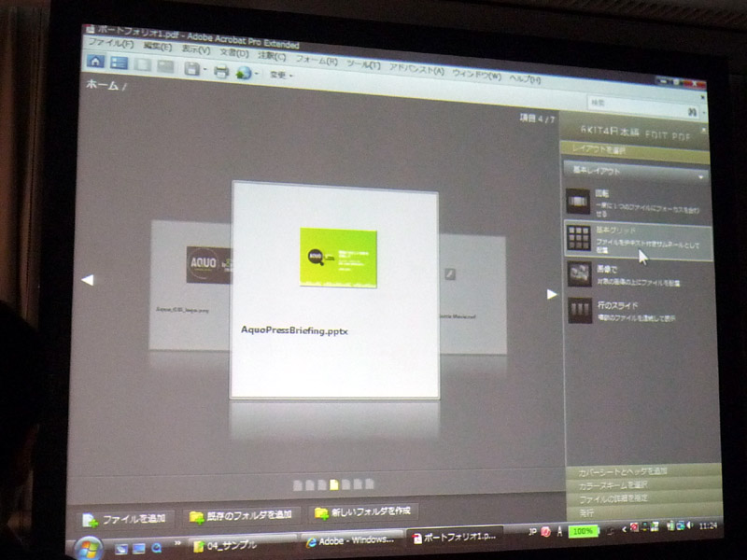
Task: Click the 11:24 clock in the taskbar
Action: click(x=708, y=525)
